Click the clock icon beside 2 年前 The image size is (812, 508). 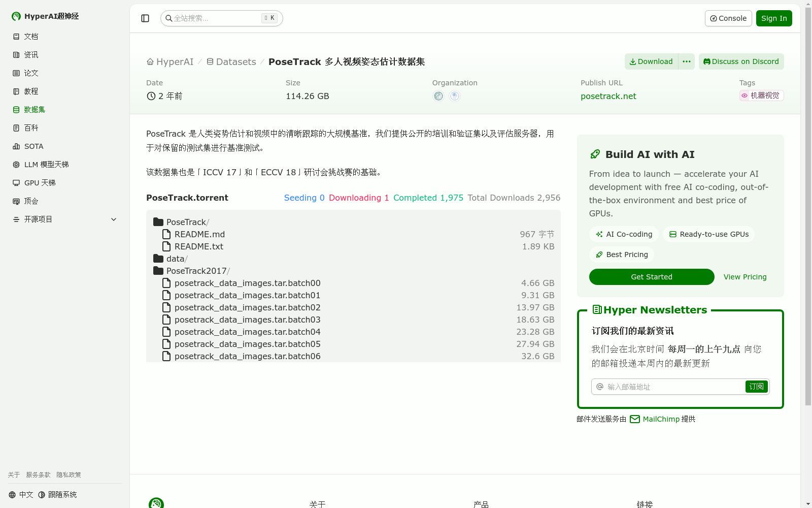151,96
